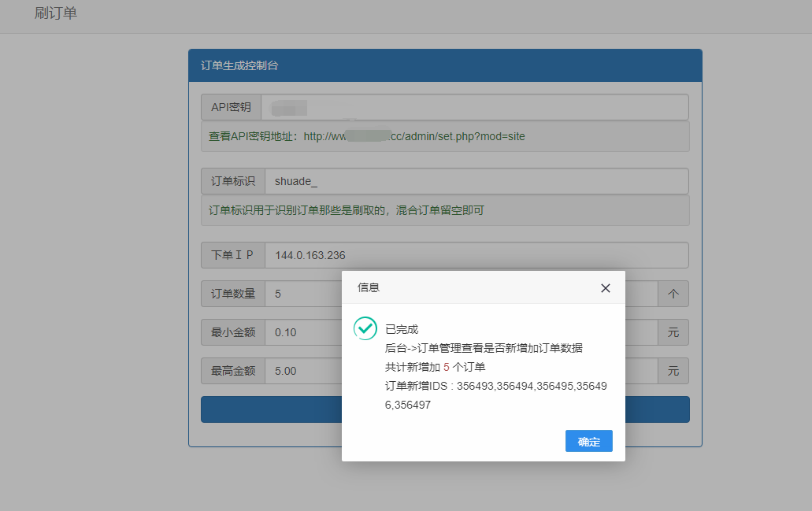Click the API密钥 label addon

click(231, 107)
